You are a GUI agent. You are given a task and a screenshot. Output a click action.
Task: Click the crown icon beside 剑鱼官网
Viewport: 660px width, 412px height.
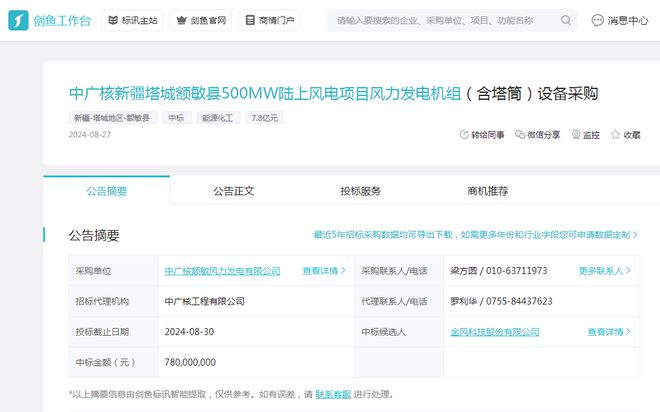coord(181,20)
